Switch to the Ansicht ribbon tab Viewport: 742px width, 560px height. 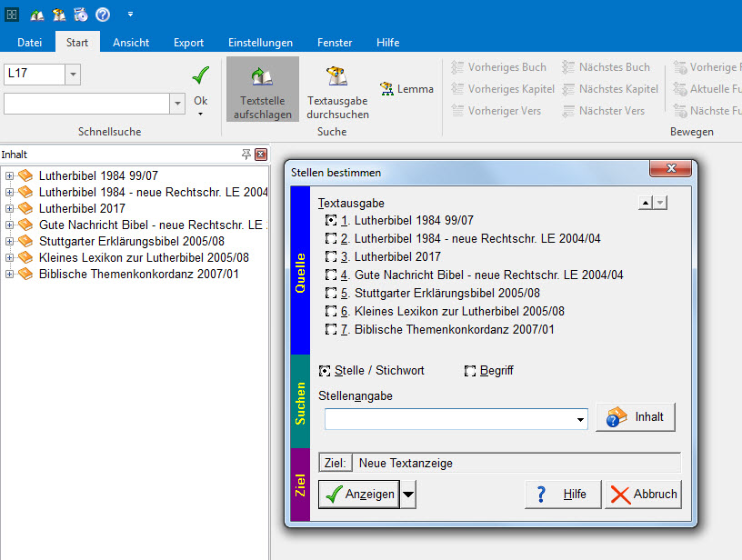coord(131,43)
